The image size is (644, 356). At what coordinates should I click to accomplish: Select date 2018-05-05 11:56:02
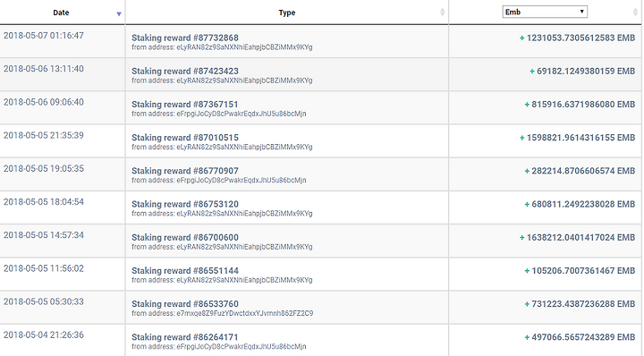pyautogui.click(x=44, y=268)
